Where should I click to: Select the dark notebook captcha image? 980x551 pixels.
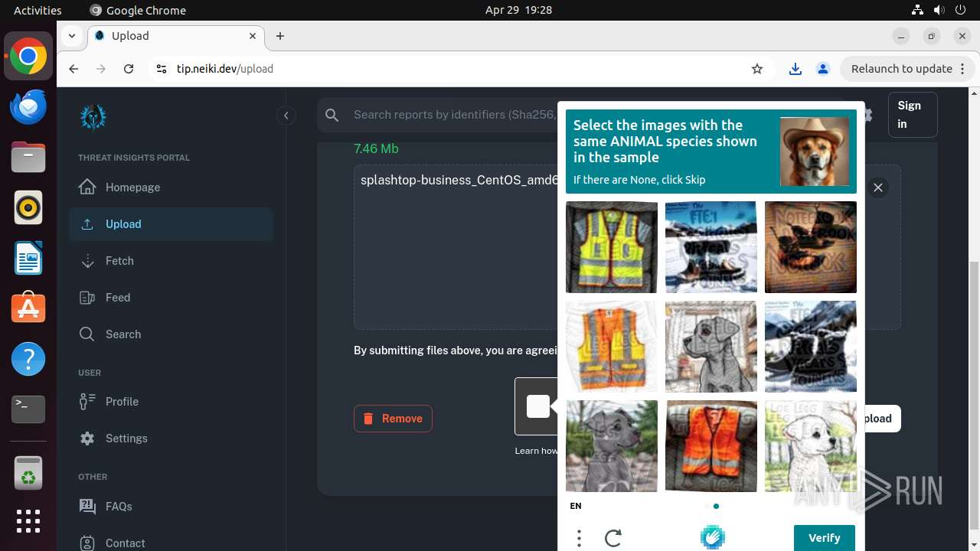(811, 247)
